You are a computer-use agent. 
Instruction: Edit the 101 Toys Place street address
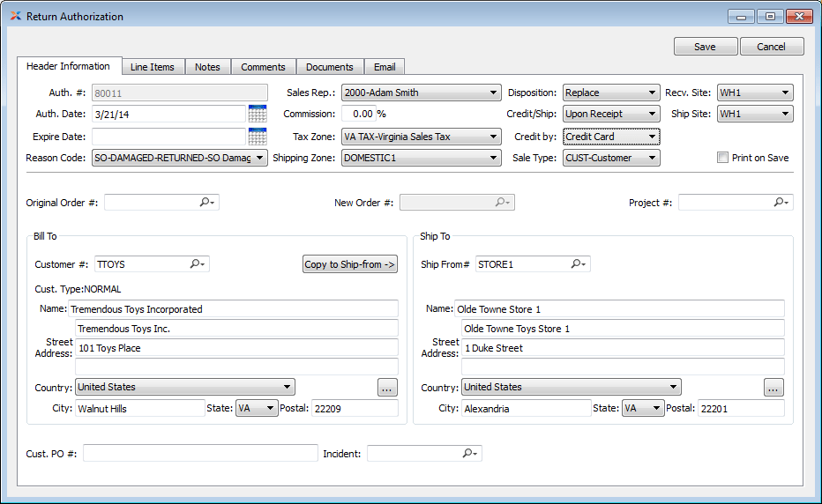pos(236,347)
